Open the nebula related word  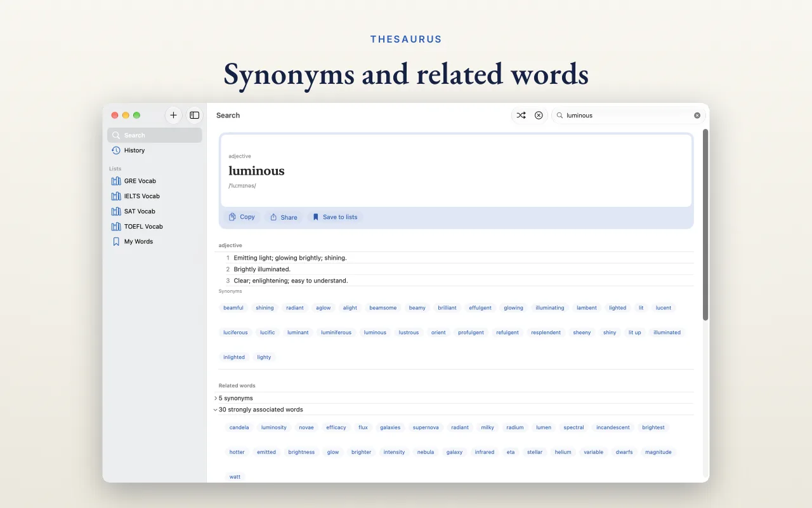point(426,453)
